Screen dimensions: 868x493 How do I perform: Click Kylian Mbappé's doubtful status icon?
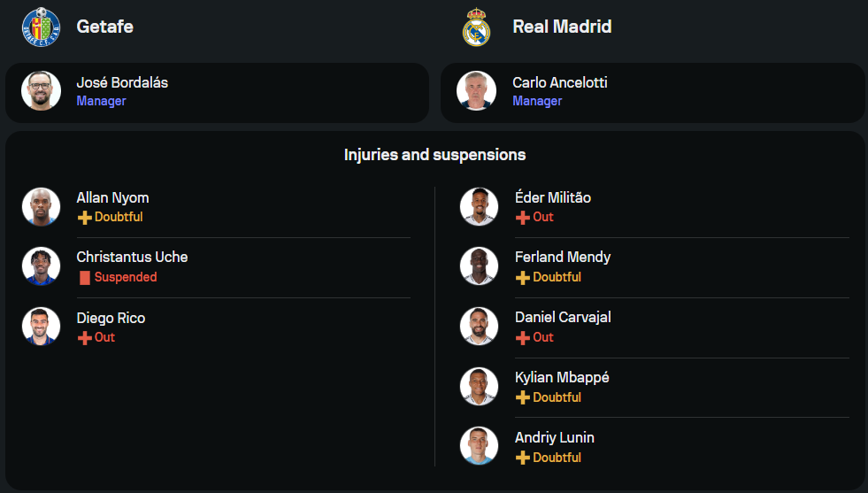tap(523, 398)
